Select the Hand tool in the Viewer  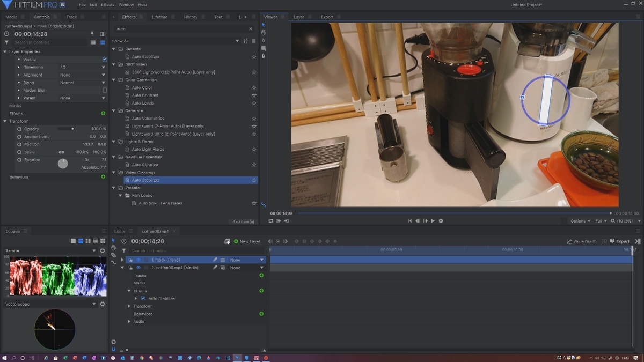[264, 33]
